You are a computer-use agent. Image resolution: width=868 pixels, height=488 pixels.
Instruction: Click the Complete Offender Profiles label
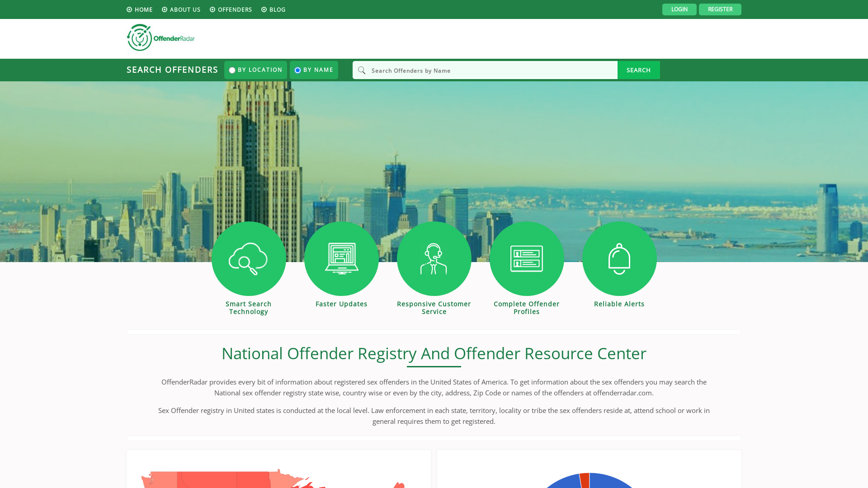(x=527, y=308)
